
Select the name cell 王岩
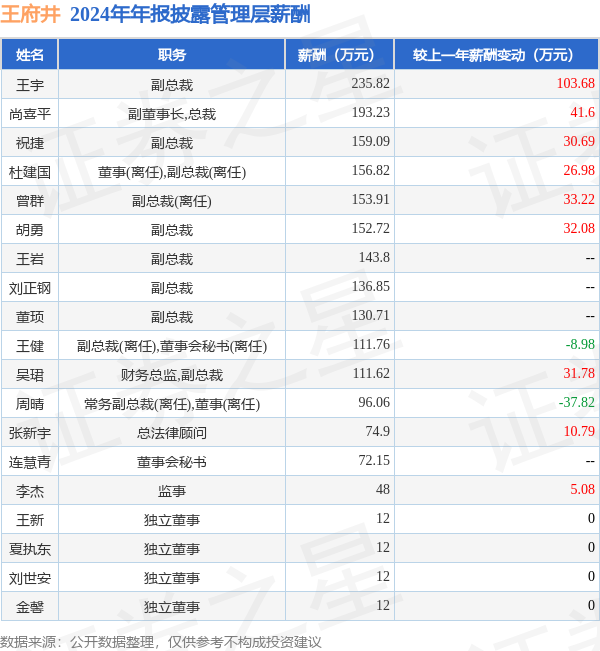point(29,259)
